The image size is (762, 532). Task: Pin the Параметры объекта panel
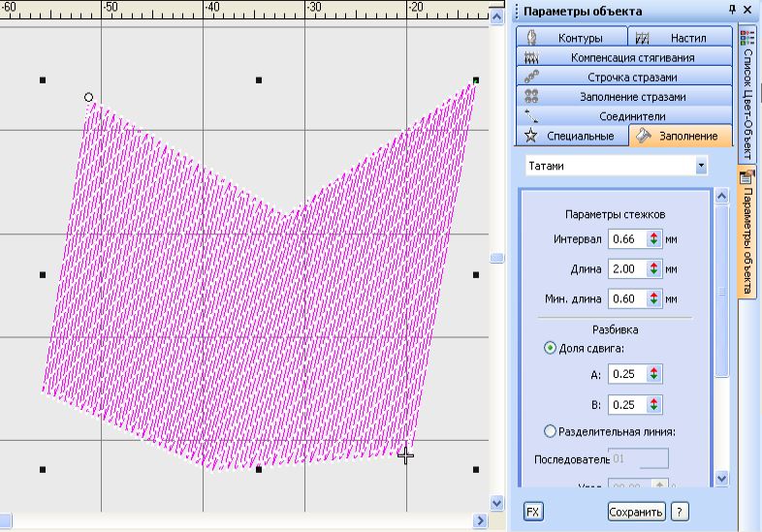click(x=732, y=10)
